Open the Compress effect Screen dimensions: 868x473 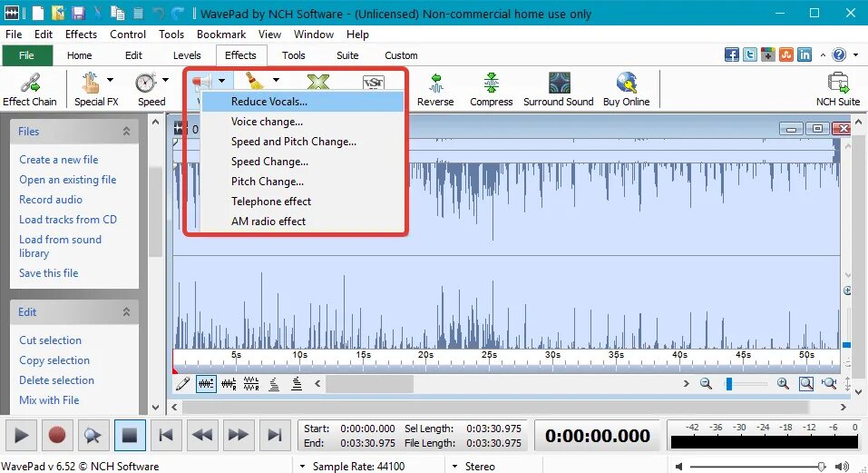(491, 89)
